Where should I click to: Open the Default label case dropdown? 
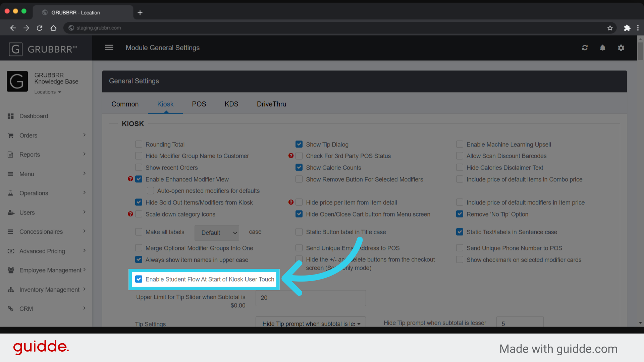point(217,233)
